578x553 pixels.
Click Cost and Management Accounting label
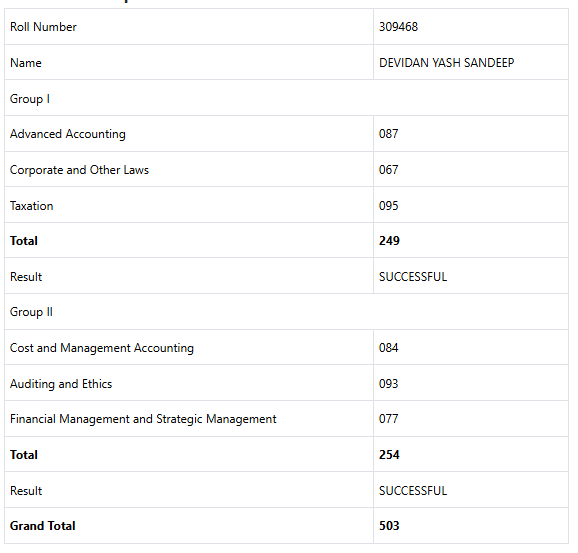(102, 348)
